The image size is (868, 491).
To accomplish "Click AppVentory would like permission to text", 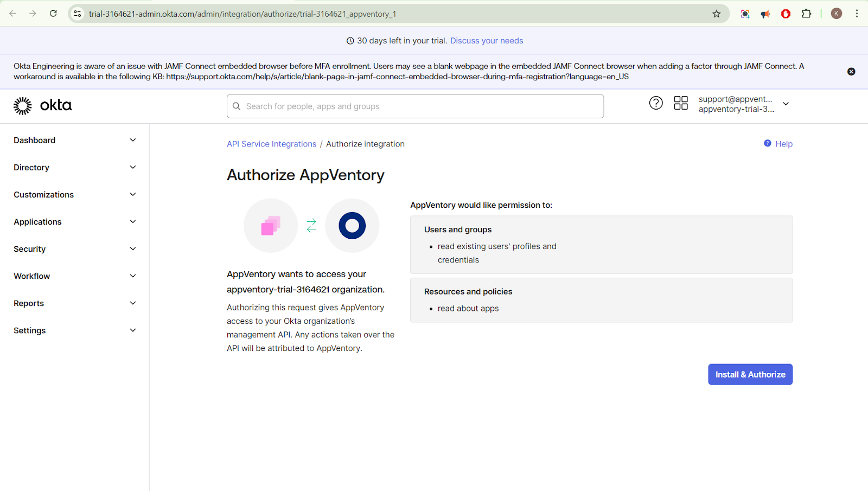I will tap(481, 205).
